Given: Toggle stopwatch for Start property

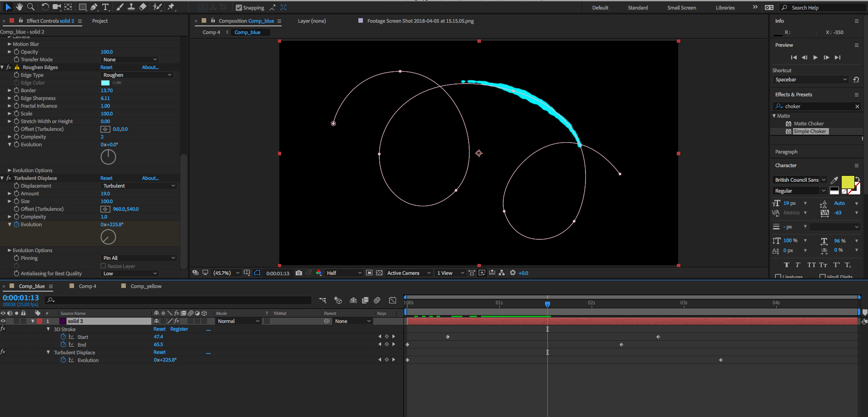Looking at the screenshot, I should pos(63,337).
